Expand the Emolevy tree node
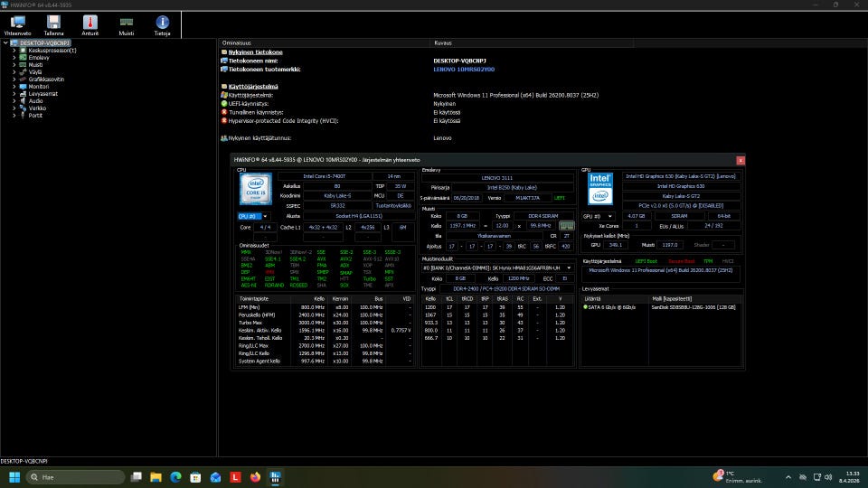The height and width of the screenshot is (488, 868). pyautogui.click(x=14, y=58)
